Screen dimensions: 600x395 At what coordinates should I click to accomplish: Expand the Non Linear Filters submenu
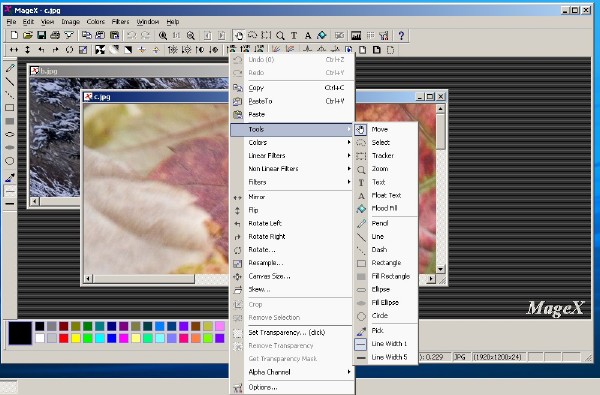[x=292, y=169]
